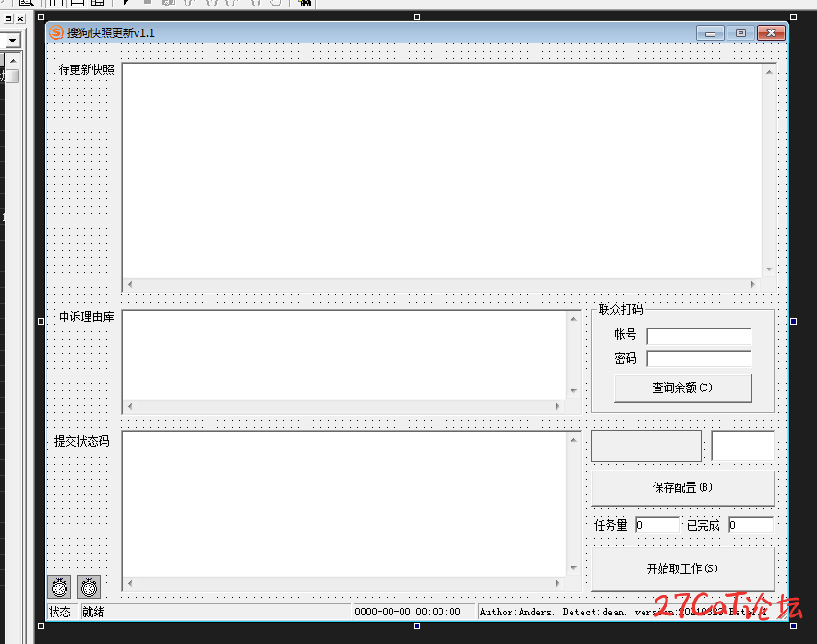Viewport: 817px width, 644px height.
Task: Click the left panel's scroll-up arrow
Action: point(14,61)
